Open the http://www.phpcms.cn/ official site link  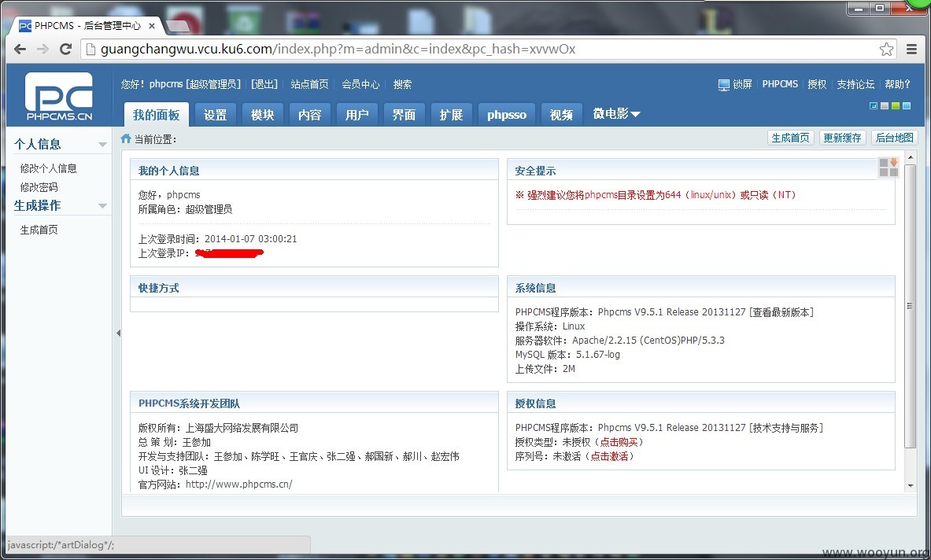click(x=238, y=484)
